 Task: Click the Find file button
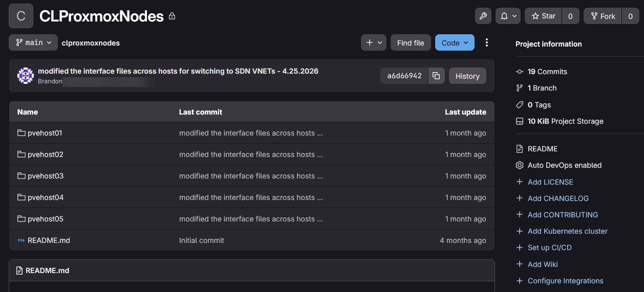[411, 42]
